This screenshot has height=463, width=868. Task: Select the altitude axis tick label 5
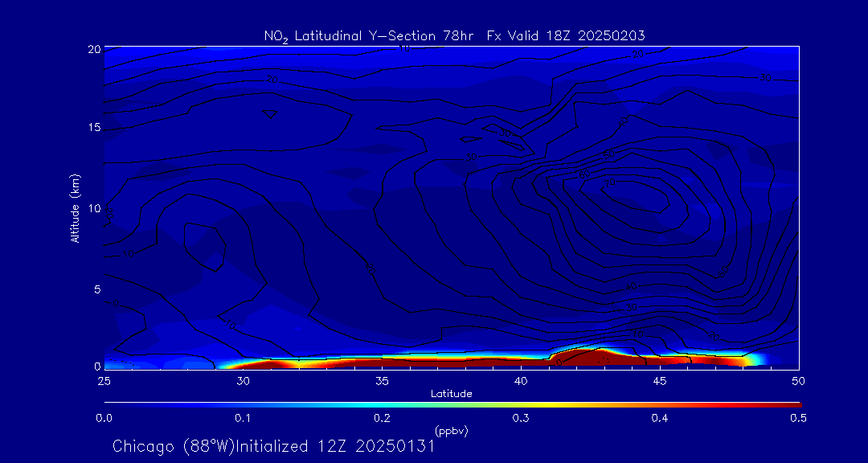(97, 289)
